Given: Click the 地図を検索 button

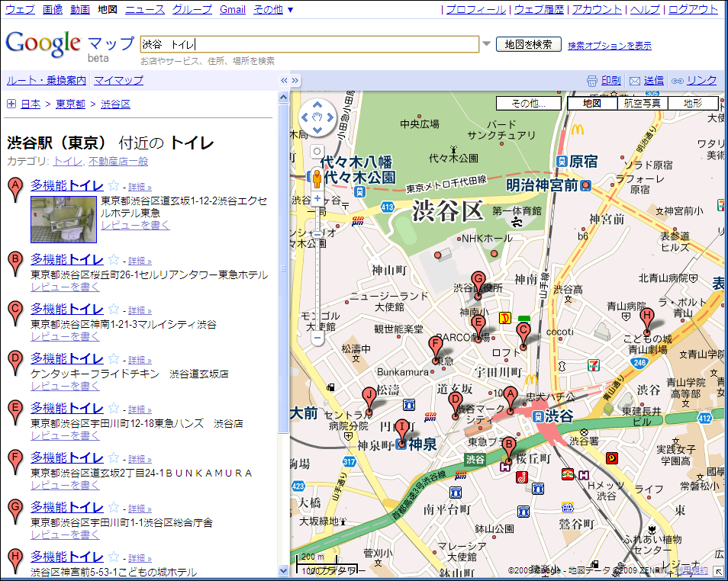Looking at the screenshot, I should 528,44.
